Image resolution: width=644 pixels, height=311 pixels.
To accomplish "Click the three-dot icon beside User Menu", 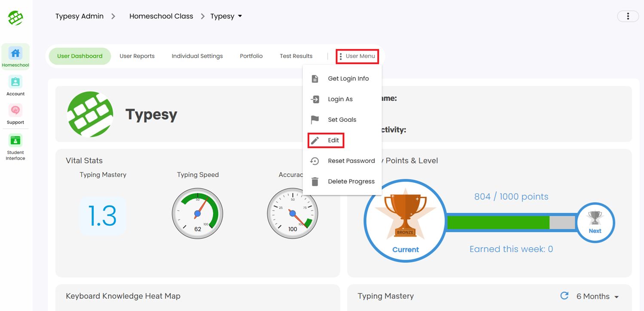I will 341,56.
